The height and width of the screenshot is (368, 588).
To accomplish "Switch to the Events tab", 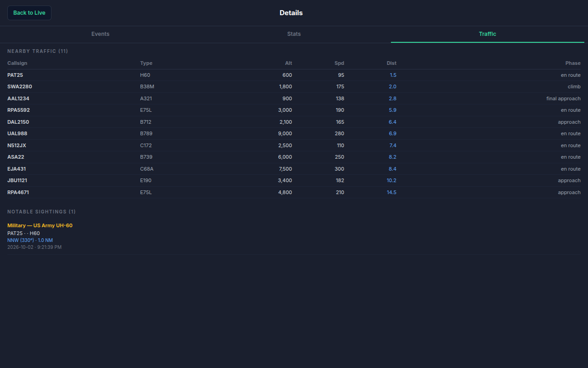I will tap(100, 34).
